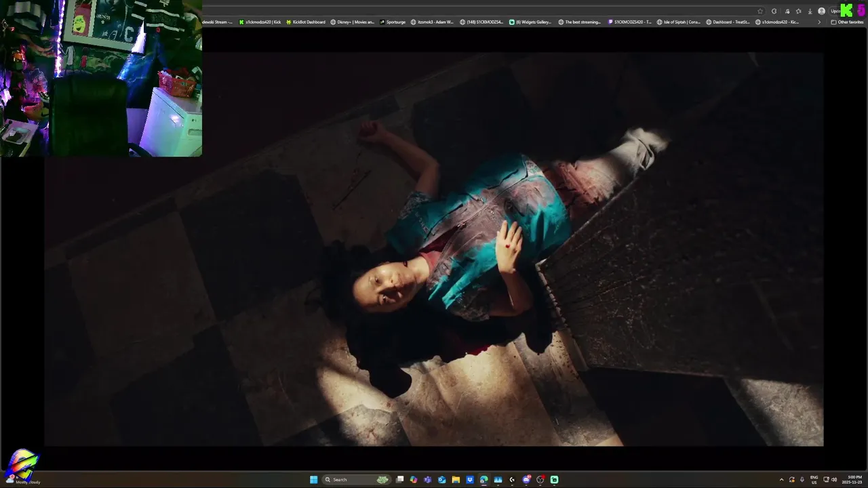
Task: Click the microphone tray icon
Action: [802, 480]
